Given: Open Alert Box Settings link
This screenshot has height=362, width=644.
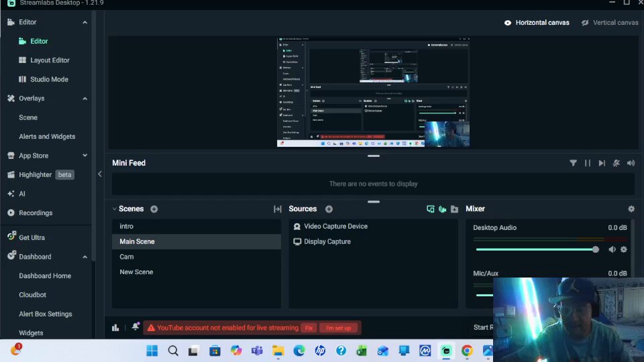Looking at the screenshot, I should [x=45, y=314].
